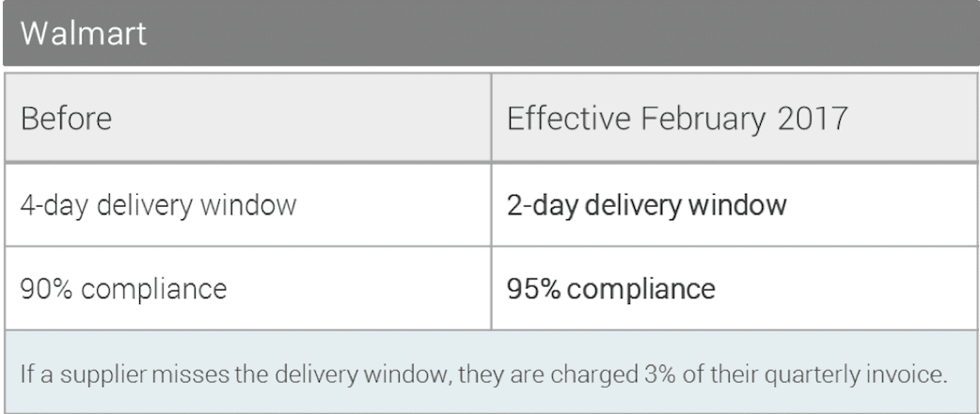Click 'window' in the 4-day row
The width and height of the screenshot is (980, 414).
pyautogui.click(x=248, y=205)
